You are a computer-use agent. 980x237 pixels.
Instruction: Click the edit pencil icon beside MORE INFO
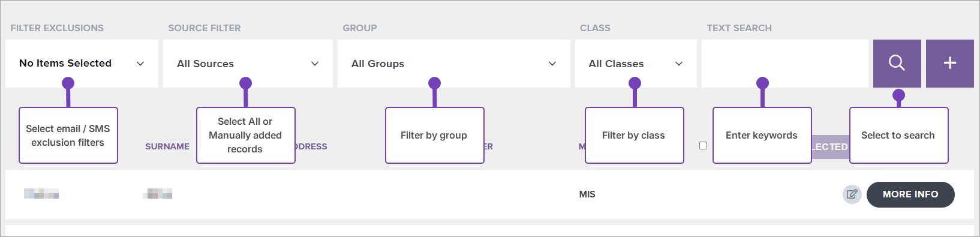coord(852,194)
